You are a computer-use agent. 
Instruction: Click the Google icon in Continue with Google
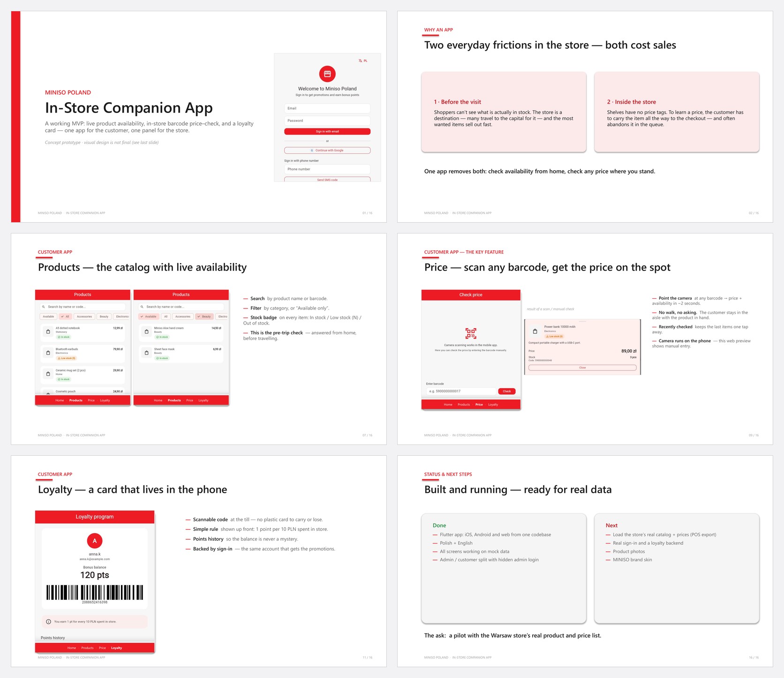point(312,151)
